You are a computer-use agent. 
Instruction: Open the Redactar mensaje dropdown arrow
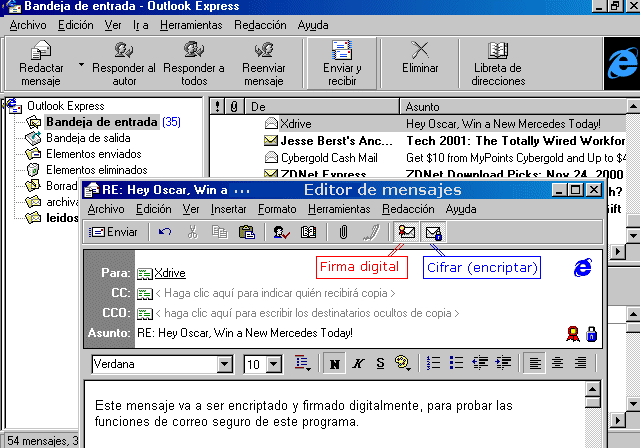[x=81, y=64]
